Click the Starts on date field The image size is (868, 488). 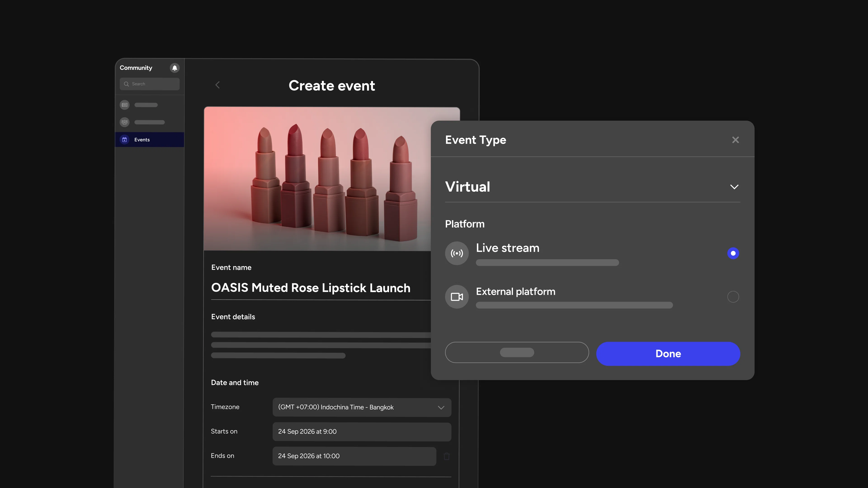pos(362,432)
